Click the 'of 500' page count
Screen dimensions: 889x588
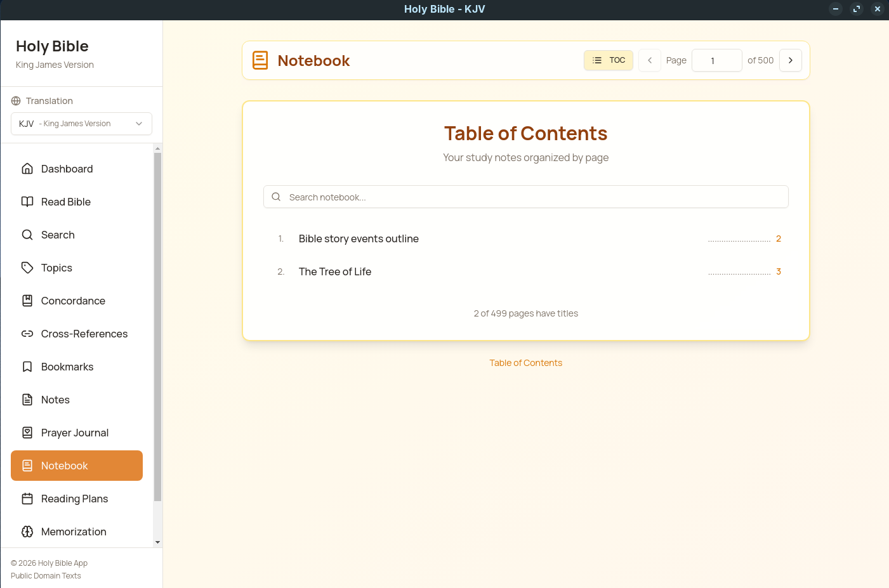pyautogui.click(x=760, y=60)
